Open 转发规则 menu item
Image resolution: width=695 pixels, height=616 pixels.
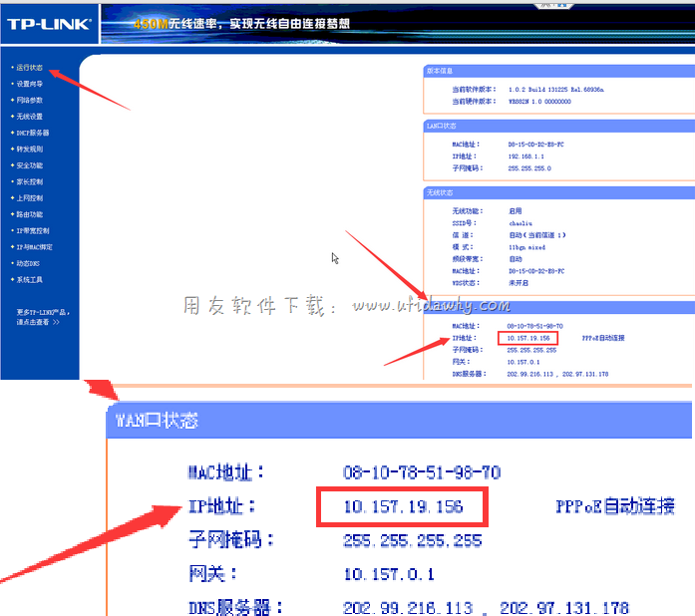pos(29,149)
